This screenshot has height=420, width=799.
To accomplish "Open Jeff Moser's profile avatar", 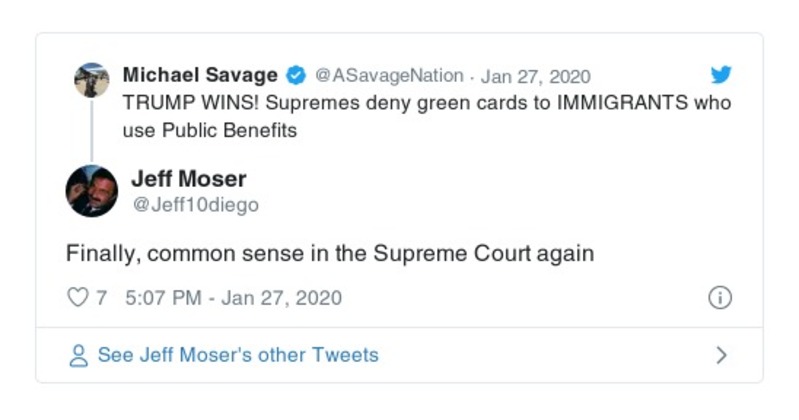I will [92, 190].
